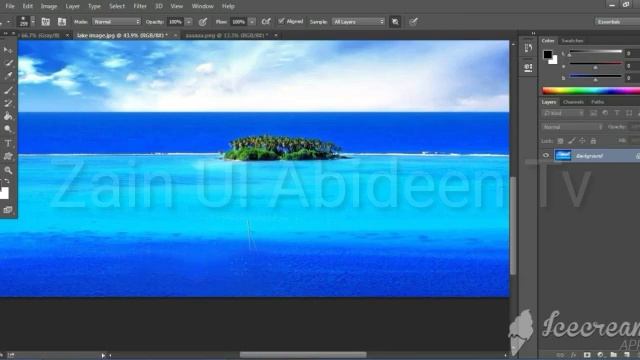Hide the Background layer eye icon
Image resolution: width=640 pixels, height=360 pixels.
tap(546, 155)
